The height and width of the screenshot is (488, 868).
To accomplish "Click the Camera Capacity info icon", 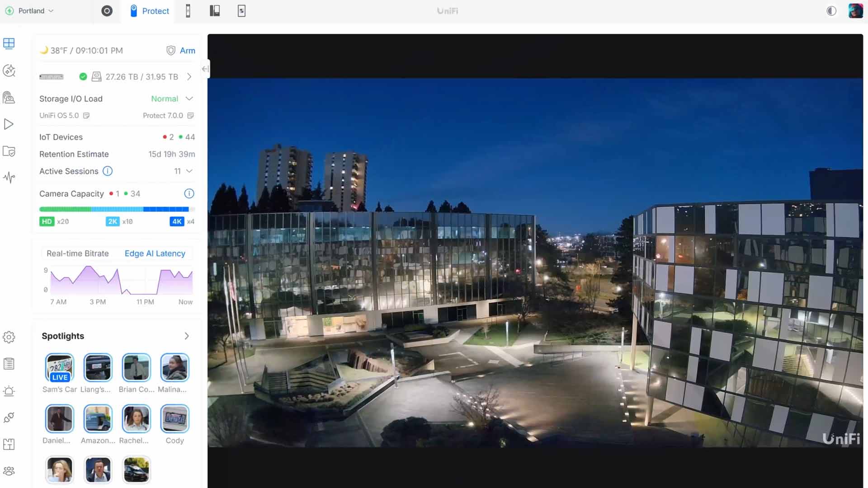I will click(189, 193).
